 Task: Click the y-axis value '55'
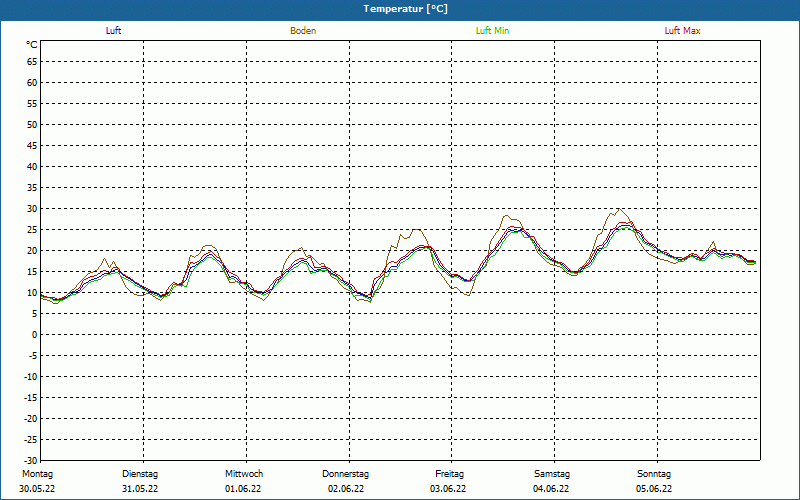pyautogui.click(x=32, y=104)
